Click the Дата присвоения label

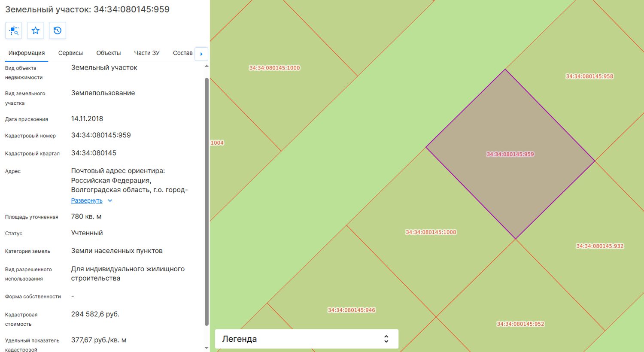(27, 119)
